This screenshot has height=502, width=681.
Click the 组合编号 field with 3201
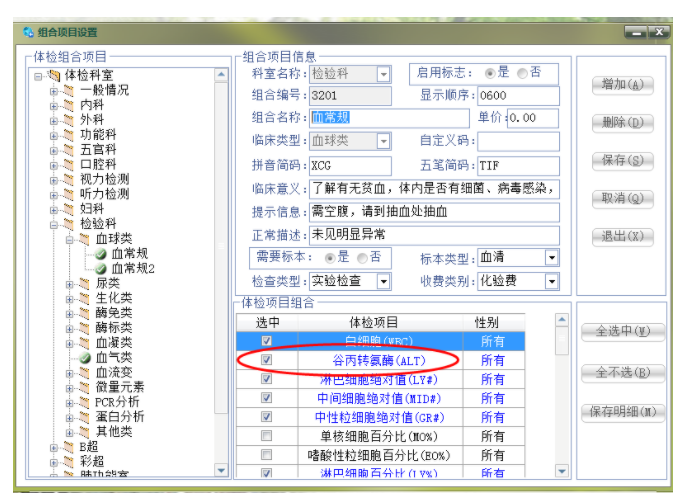(x=350, y=96)
